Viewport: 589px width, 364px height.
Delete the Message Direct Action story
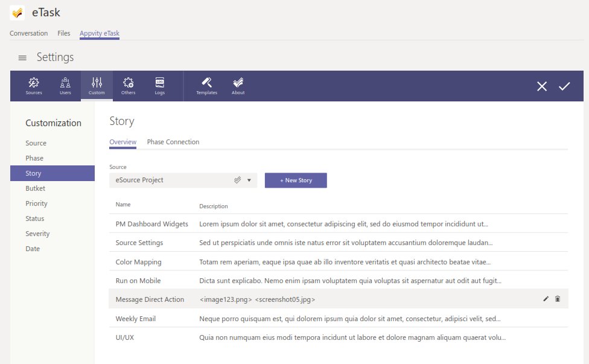click(558, 299)
